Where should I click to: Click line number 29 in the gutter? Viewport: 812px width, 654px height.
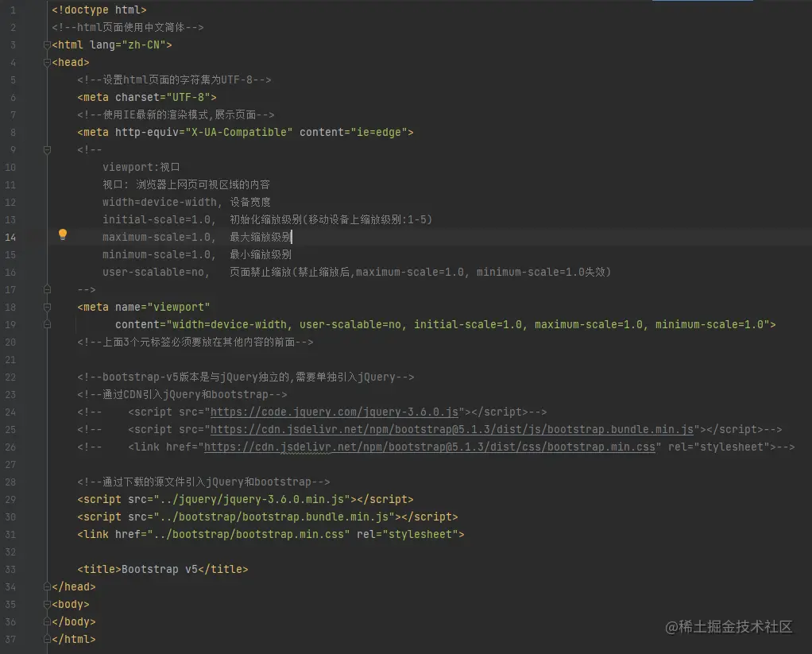coord(10,500)
